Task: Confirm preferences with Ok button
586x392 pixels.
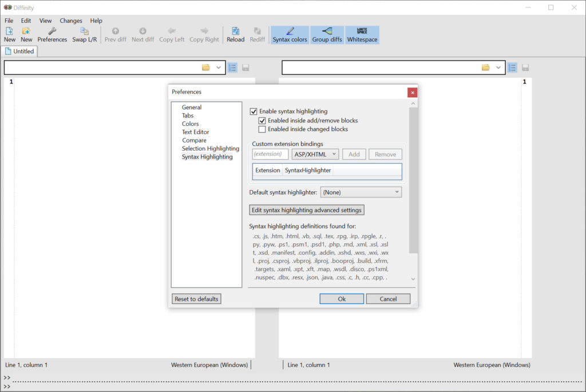Action: [x=342, y=299]
